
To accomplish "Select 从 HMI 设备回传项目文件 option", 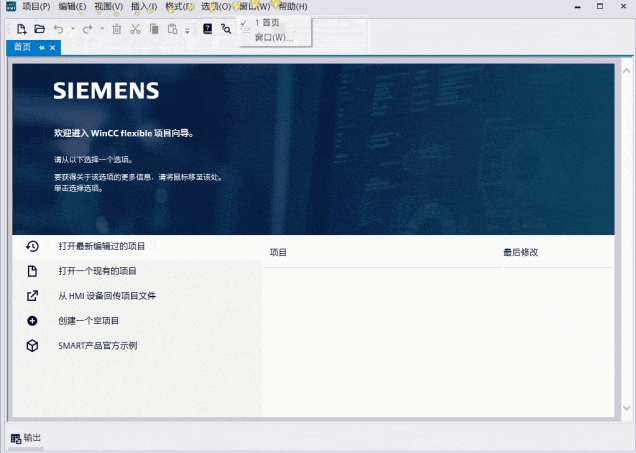I will point(107,296).
